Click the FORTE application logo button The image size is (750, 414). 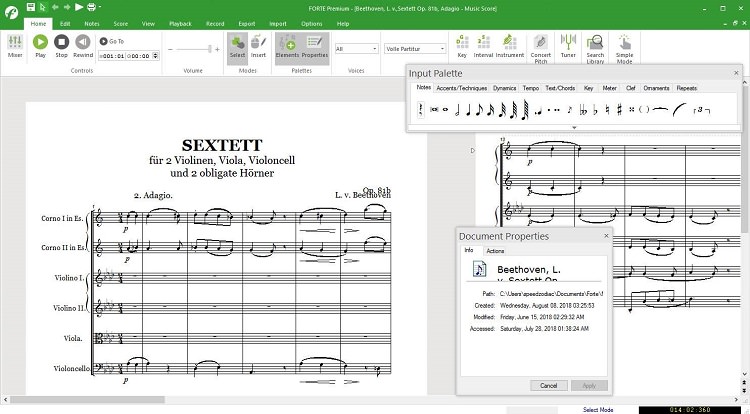[x=11, y=13]
